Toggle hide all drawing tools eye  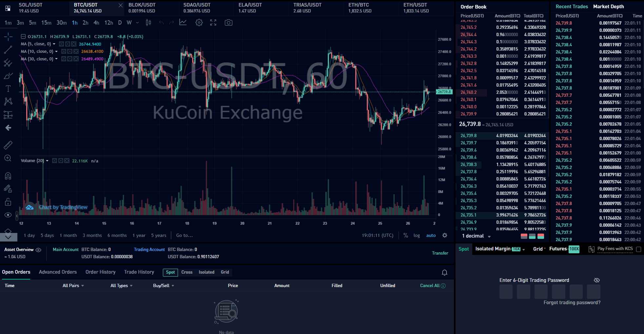click(x=8, y=215)
